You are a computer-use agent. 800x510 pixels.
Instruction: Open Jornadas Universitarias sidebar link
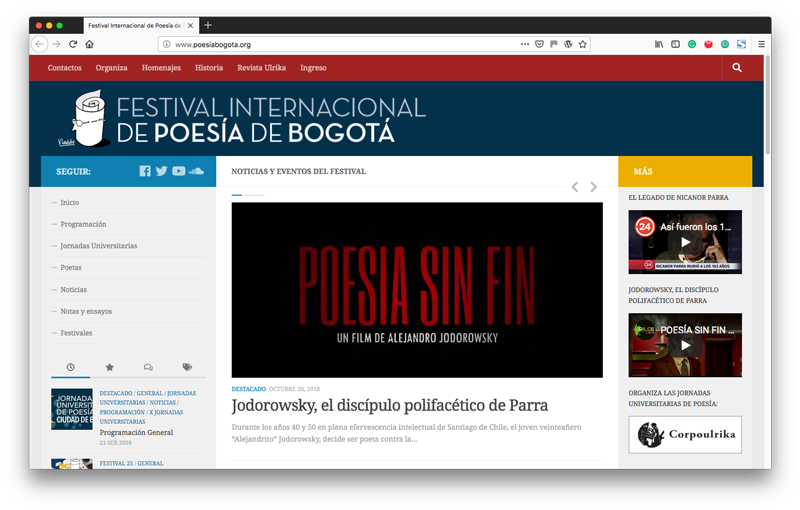click(x=98, y=246)
